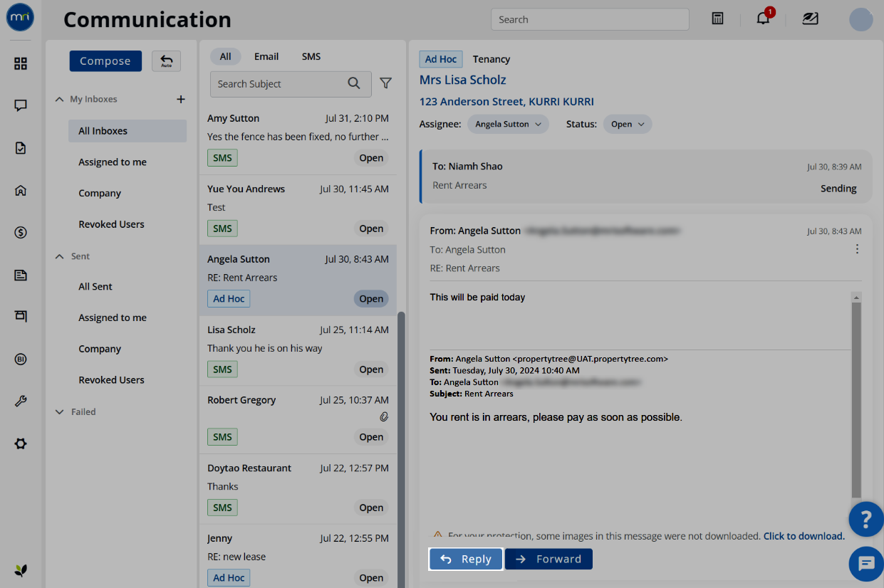Screen dimensions: 884x588
Task: Open the tasks checklist sidebar icon
Action: click(21, 148)
